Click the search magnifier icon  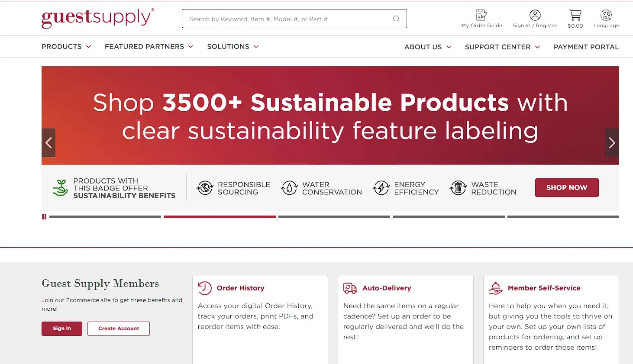pos(396,19)
